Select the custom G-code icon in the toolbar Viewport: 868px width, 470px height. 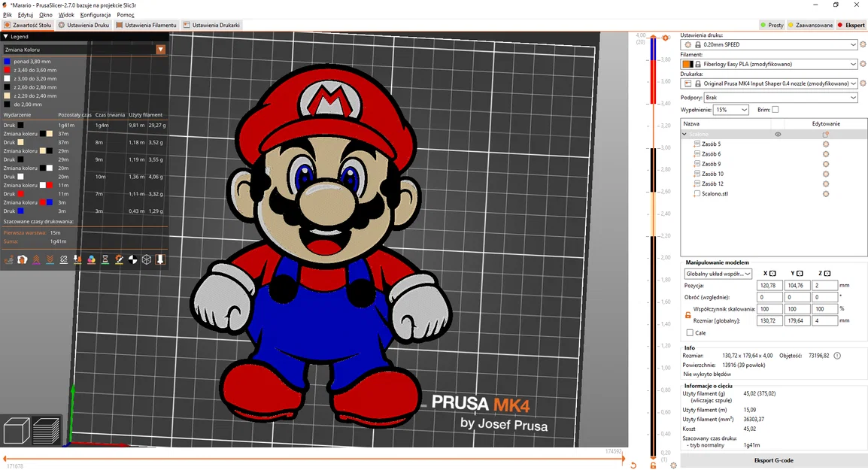click(x=118, y=259)
